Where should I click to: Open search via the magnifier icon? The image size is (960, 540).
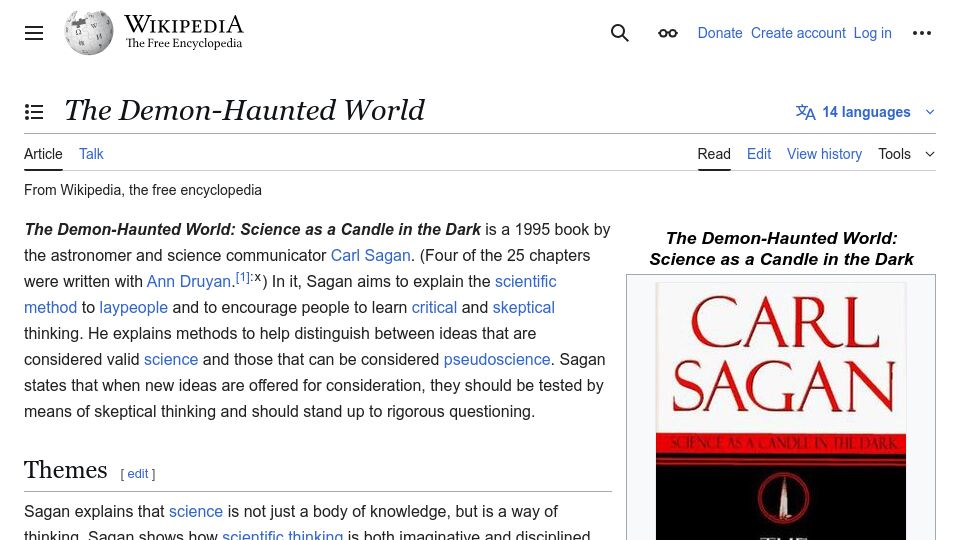tap(620, 33)
